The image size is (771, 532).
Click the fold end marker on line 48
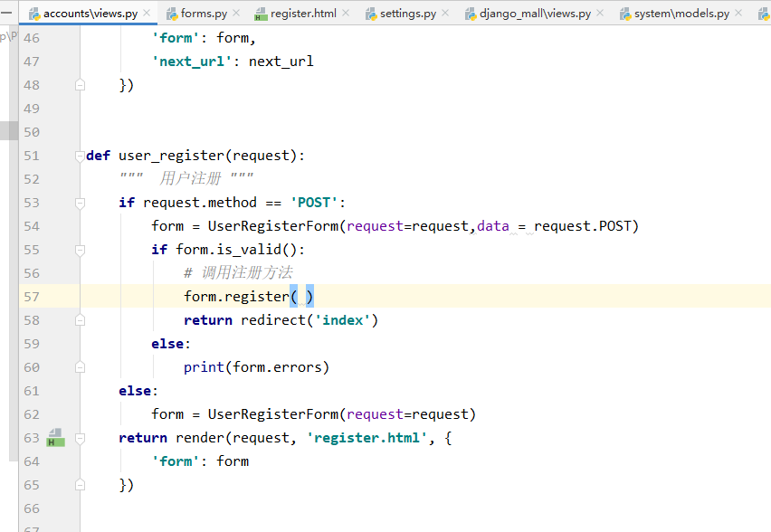81,85
